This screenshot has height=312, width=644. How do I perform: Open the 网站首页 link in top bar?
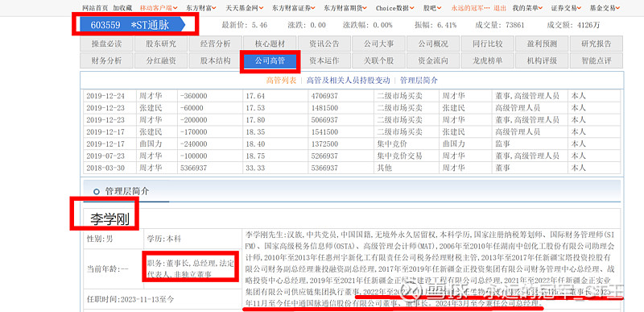[x=95, y=8]
